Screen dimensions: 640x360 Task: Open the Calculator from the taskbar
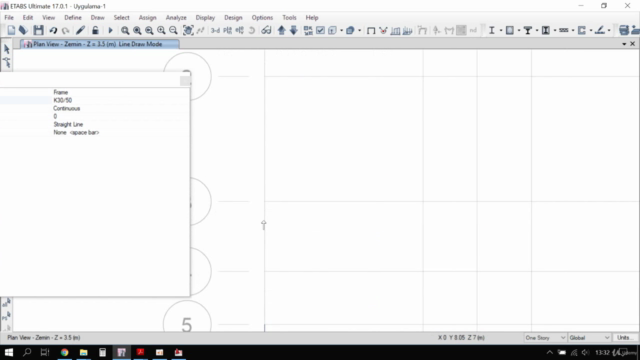point(102,352)
